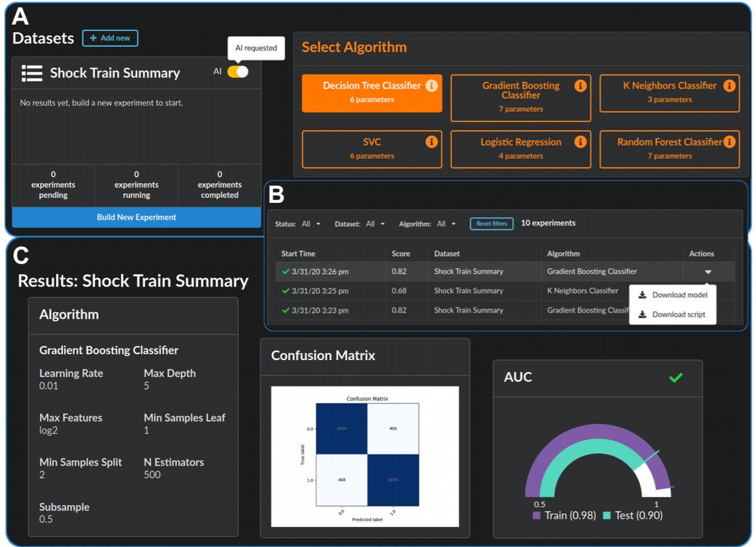Click '3/31/20 3:23 pm' start time

(x=320, y=310)
